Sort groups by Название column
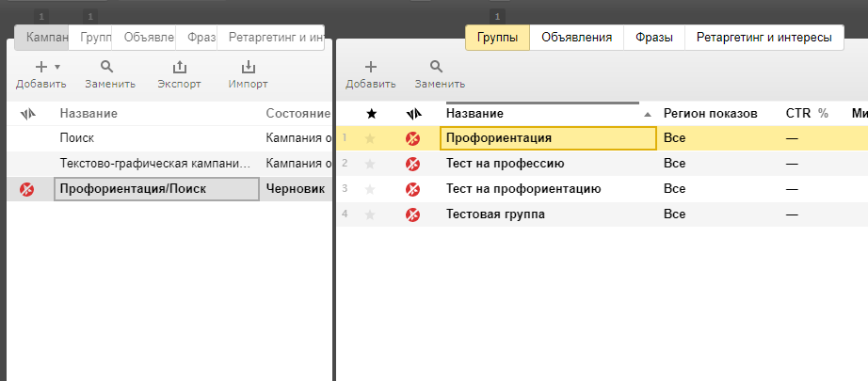This screenshot has width=868, height=381. pos(475,114)
